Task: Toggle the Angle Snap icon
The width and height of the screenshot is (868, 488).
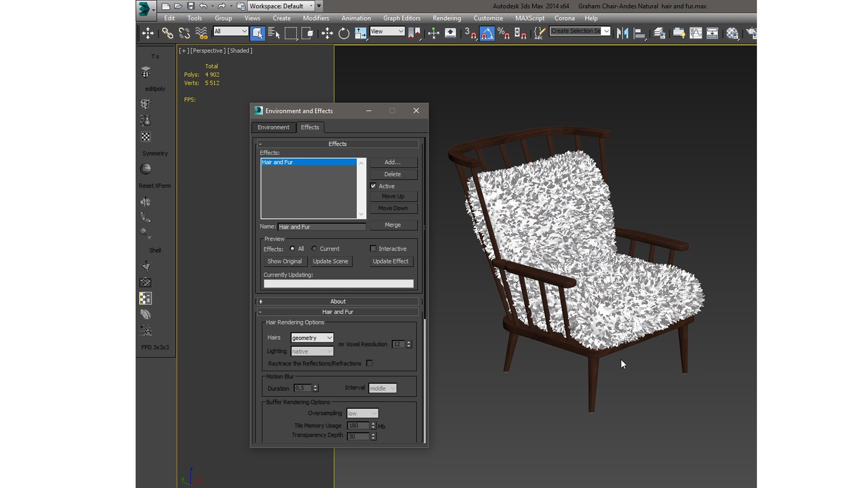Action: [x=487, y=33]
